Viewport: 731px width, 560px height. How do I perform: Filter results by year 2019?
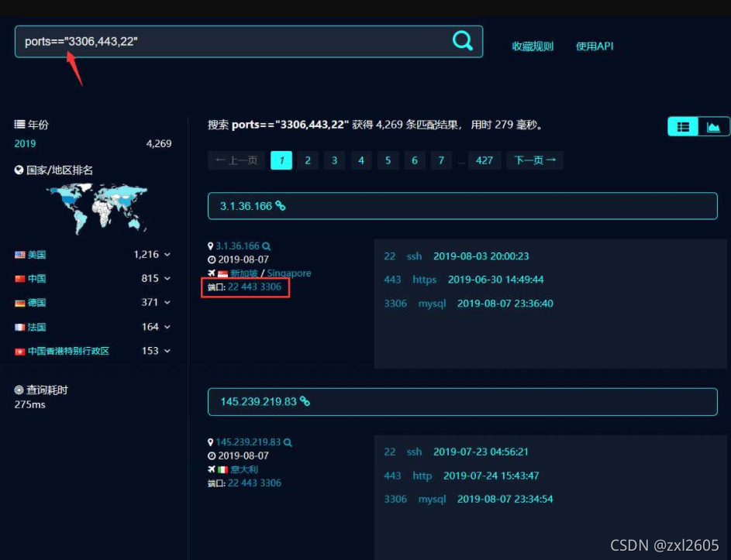click(25, 143)
